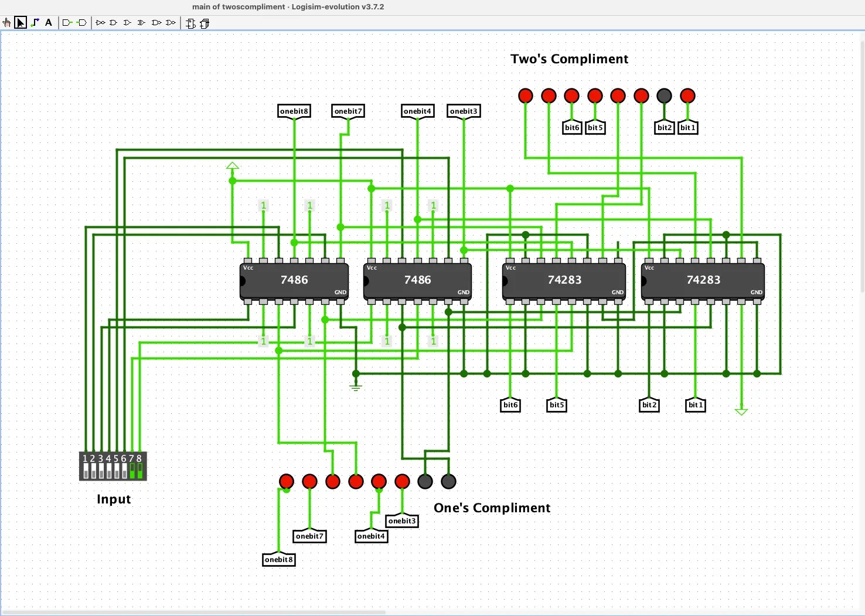The image size is (865, 616).
Task: Select the Poke tool hand icon
Action: (6, 23)
